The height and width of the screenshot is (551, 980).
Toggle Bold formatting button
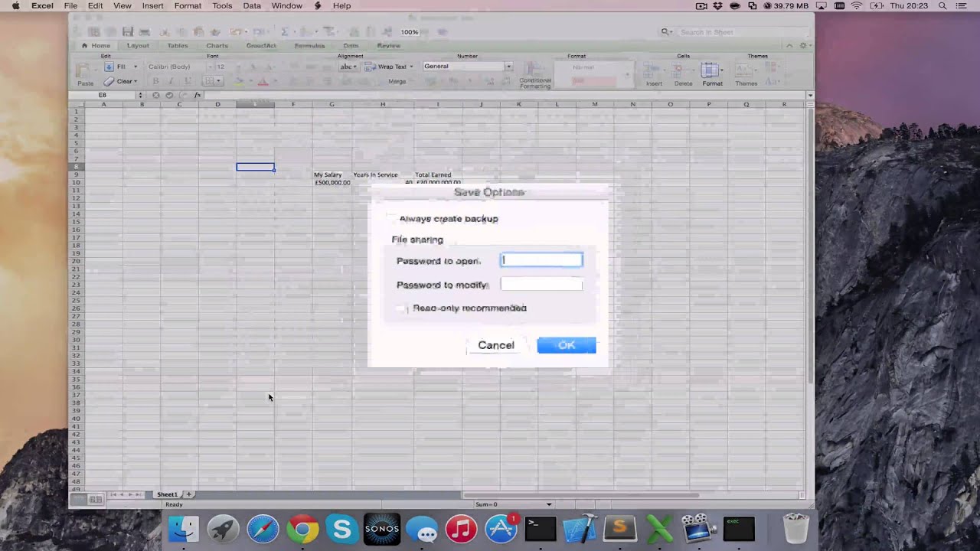point(155,81)
